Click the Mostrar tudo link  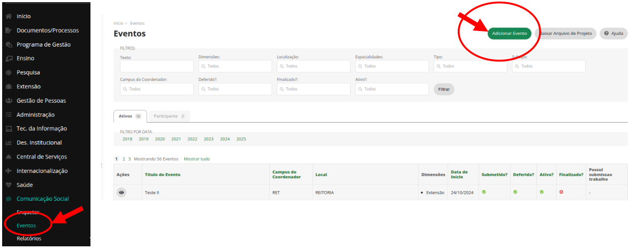pos(197,159)
